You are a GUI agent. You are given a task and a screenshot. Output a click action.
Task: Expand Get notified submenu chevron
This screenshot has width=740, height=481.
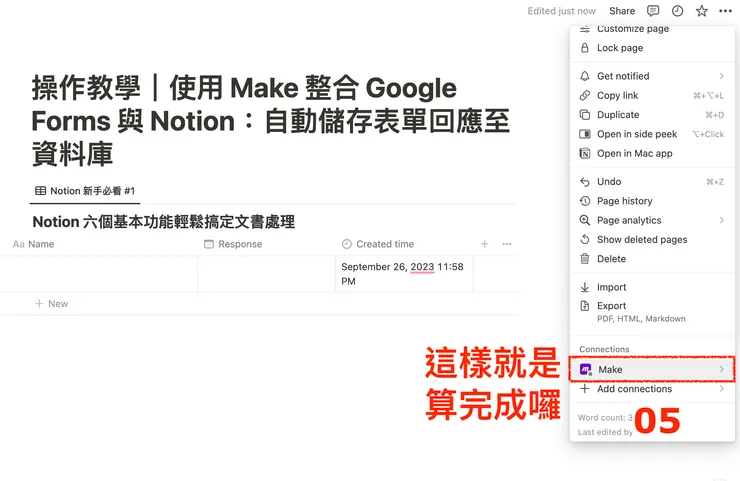point(722,76)
